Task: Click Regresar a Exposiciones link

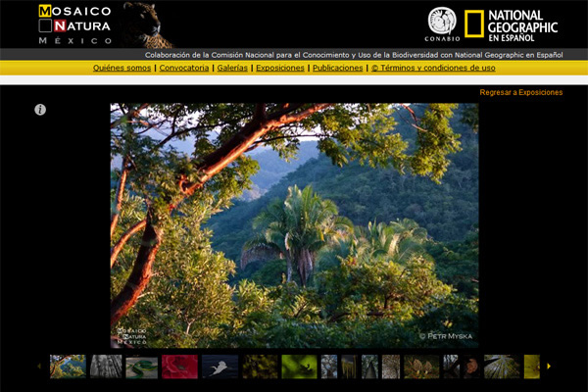Action: click(520, 92)
